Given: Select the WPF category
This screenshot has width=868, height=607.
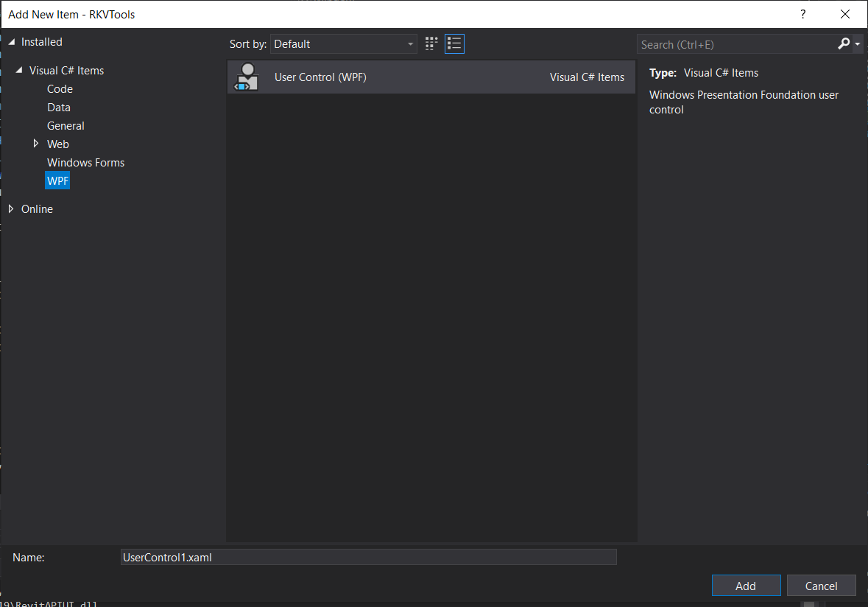Looking at the screenshot, I should [57, 180].
